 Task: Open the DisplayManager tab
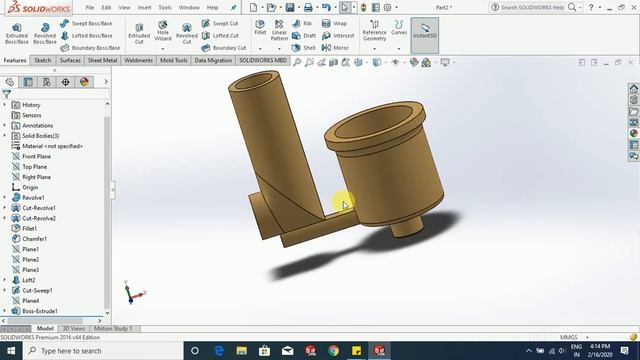tap(84, 82)
